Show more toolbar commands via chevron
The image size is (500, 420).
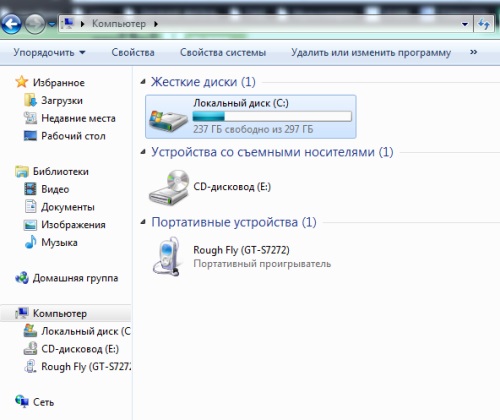pos(473,52)
